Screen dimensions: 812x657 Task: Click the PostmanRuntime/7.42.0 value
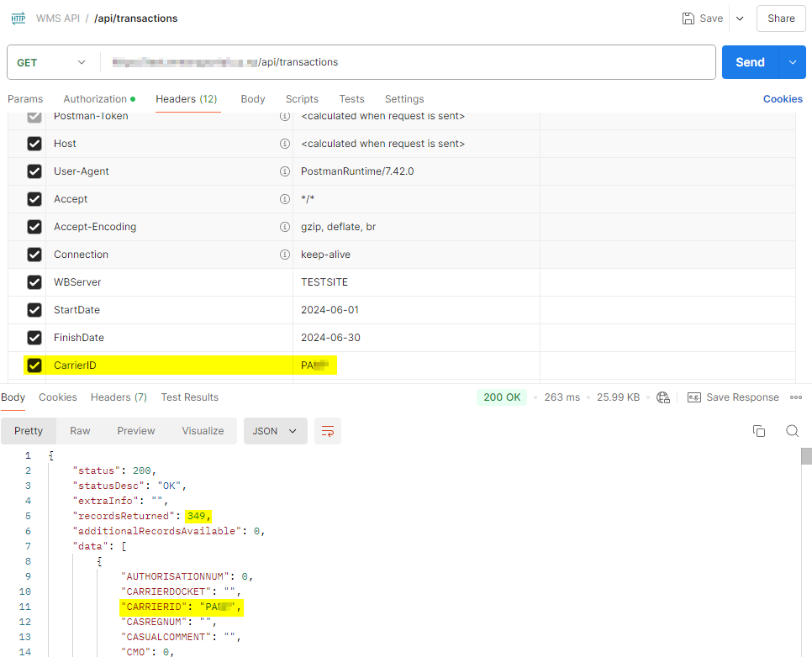pyautogui.click(x=357, y=171)
